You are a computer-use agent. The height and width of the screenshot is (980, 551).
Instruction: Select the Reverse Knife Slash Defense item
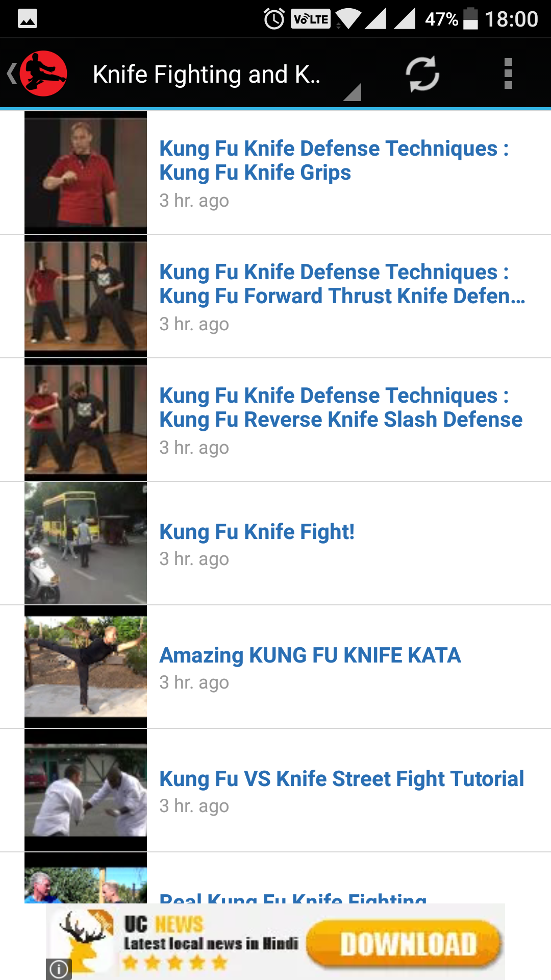275,420
